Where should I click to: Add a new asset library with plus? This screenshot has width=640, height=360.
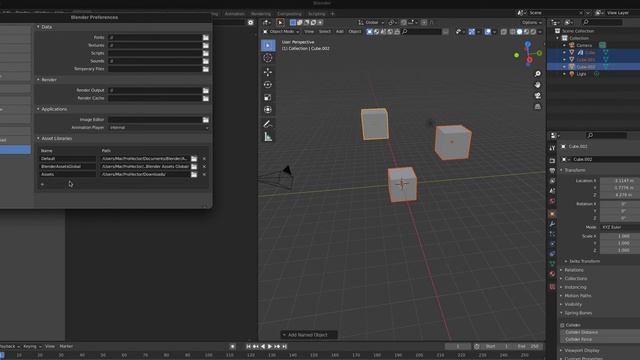point(42,184)
